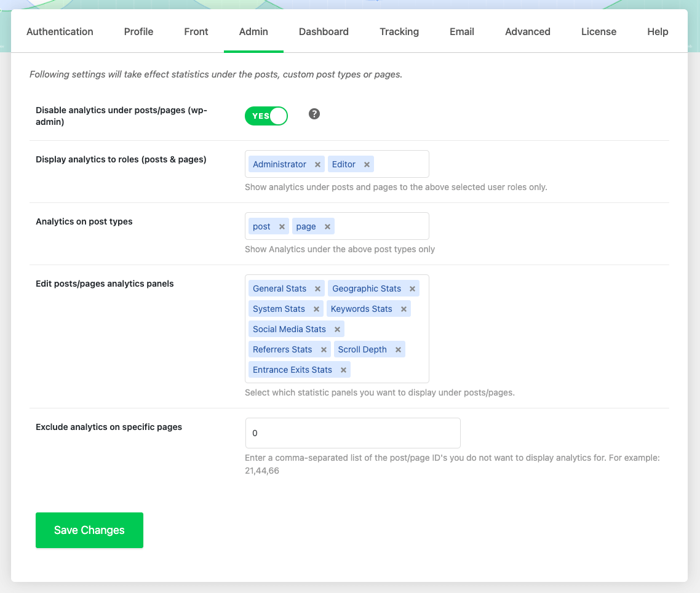Open the analytics panels multi-select box
The width and height of the screenshot is (700, 593).
(x=388, y=369)
